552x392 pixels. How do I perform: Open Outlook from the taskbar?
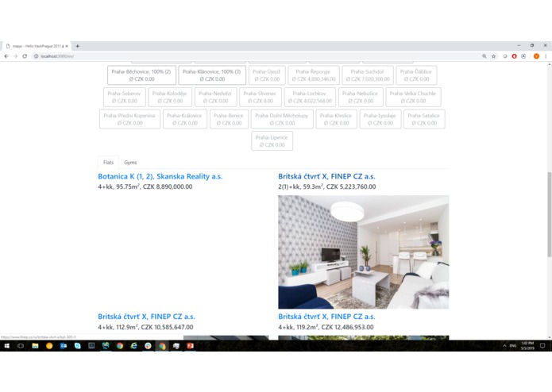point(64,346)
